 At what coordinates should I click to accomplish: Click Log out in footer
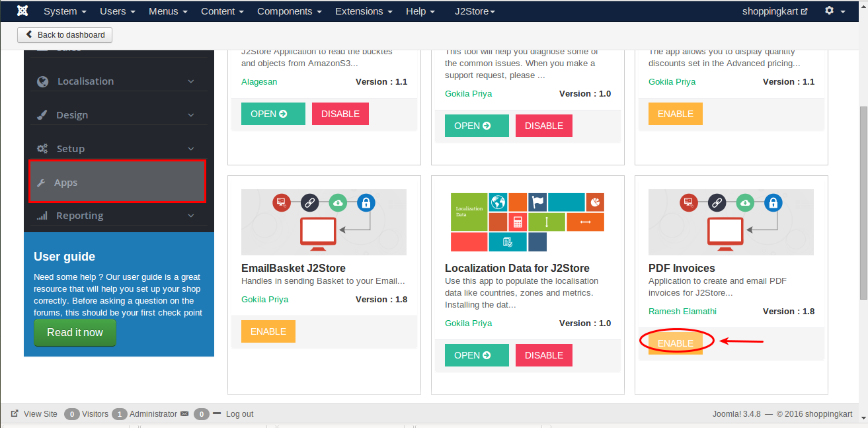(x=239, y=414)
